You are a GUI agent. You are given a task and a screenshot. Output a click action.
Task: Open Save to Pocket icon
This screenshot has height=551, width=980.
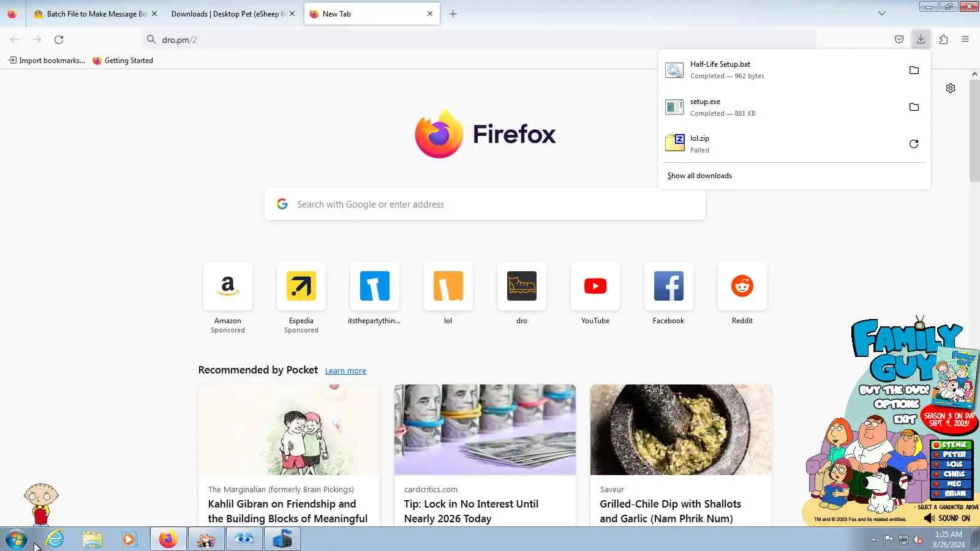click(899, 39)
